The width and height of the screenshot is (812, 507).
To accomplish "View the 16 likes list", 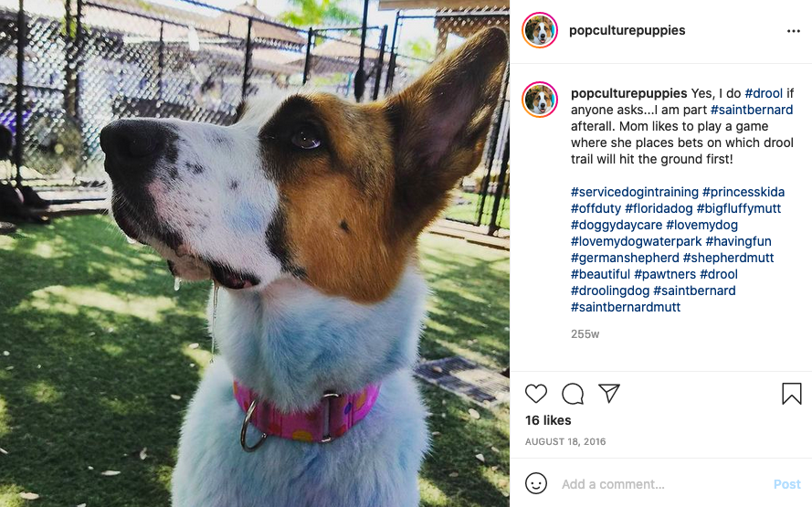I will [x=548, y=420].
